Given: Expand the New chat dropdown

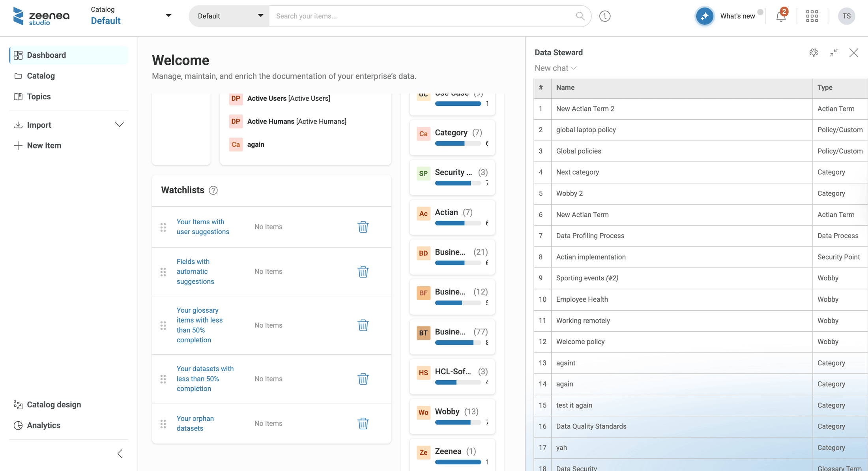Looking at the screenshot, I should point(556,68).
